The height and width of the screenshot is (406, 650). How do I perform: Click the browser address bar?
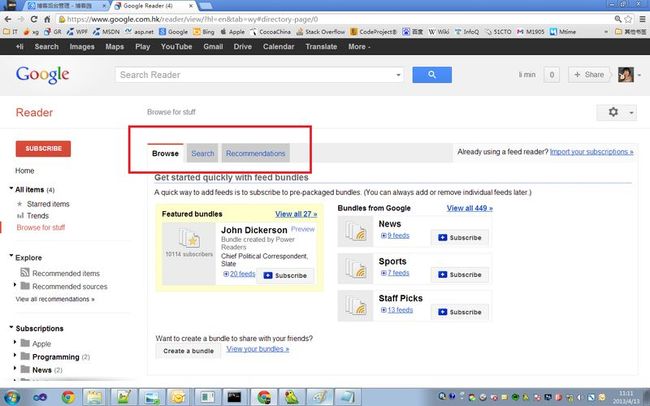pos(334,19)
